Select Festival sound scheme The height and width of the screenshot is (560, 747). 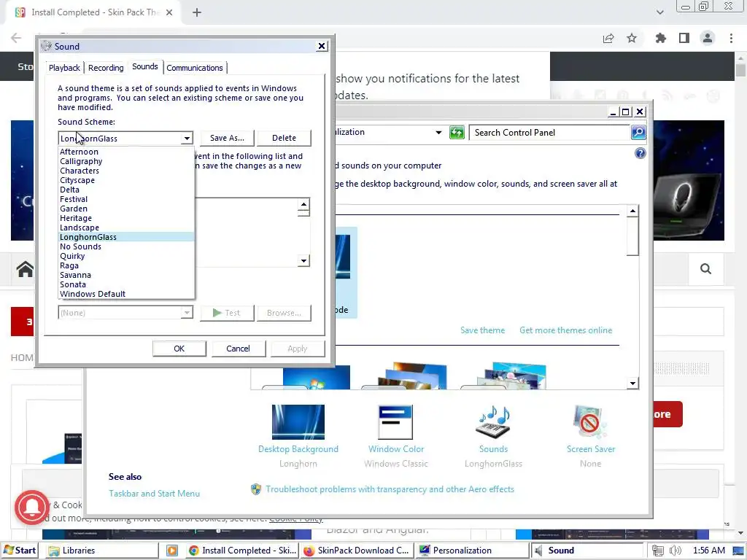[x=126, y=199]
